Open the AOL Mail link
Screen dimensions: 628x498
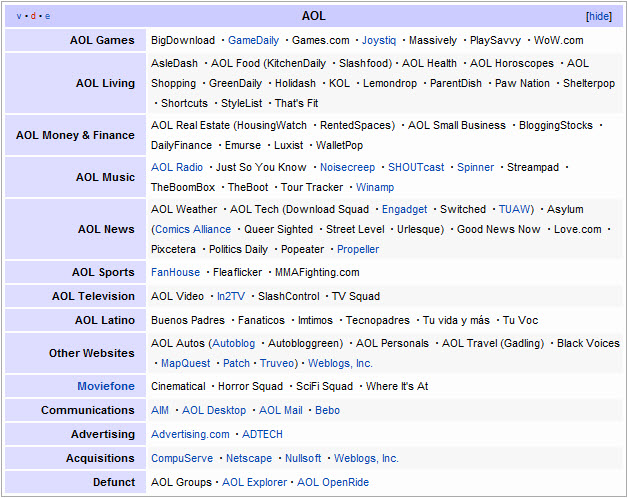(x=281, y=411)
